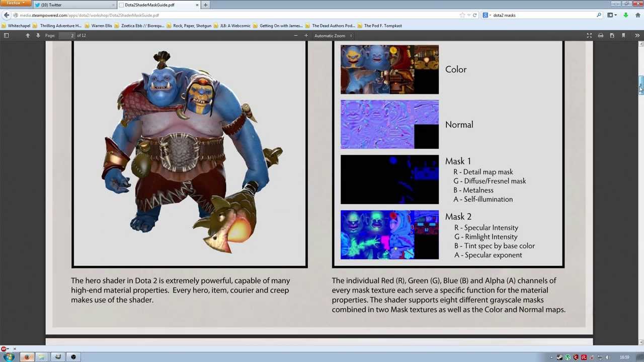
Task: Click the vertical scrollbar thumb
Action: pyautogui.click(x=640, y=85)
